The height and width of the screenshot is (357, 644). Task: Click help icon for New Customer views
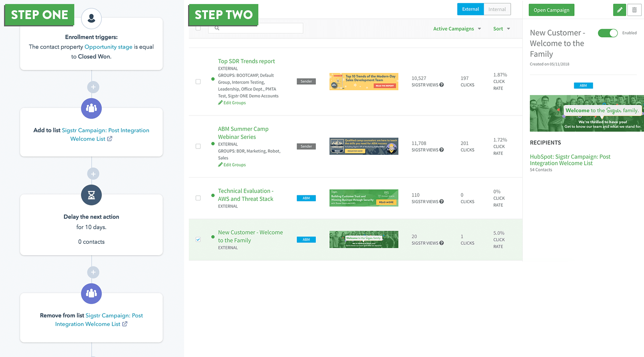[442, 243]
